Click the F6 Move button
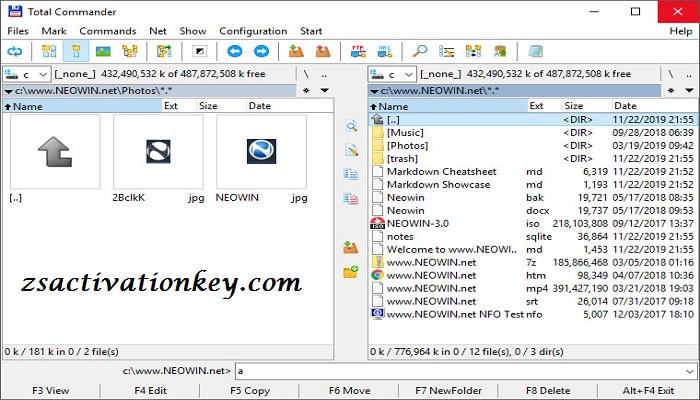The width and height of the screenshot is (700, 400). click(350, 391)
